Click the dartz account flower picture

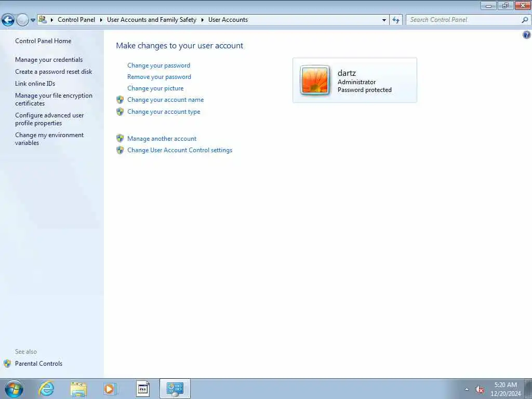315,81
